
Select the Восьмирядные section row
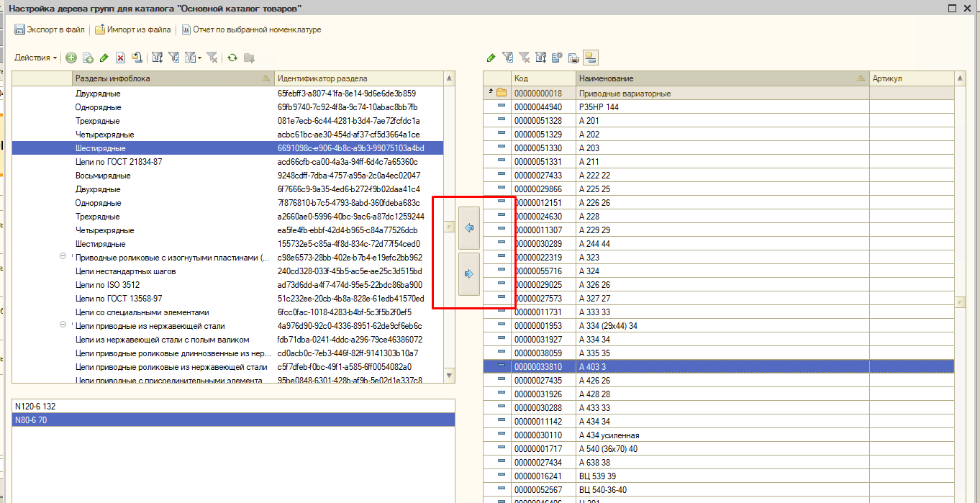click(x=227, y=175)
